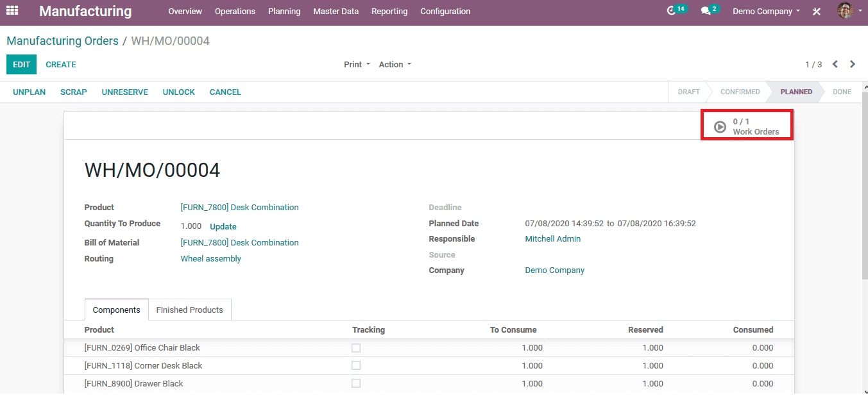Select the Corner Desk Black component row
The image size is (868, 398).
point(429,366)
